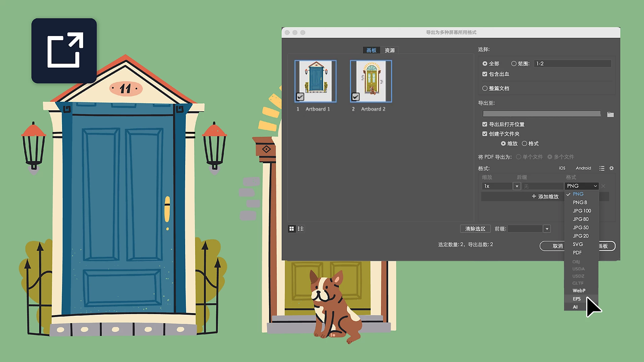Select the 范围 radio button
Viewport: 644px width, 362px height.
click(x=514, y=64)
